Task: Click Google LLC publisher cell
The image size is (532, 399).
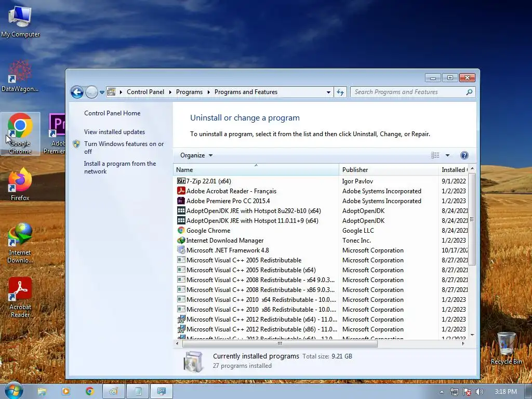Action: [358, 230]
